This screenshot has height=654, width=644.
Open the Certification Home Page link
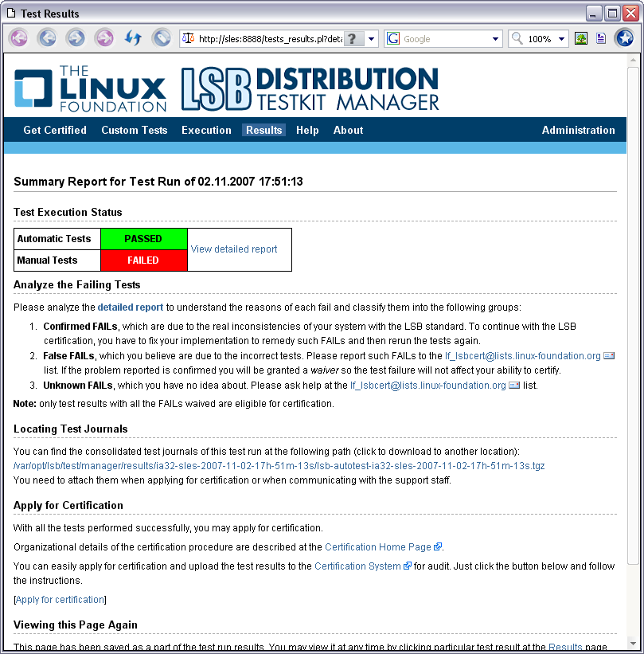(377, 546)
